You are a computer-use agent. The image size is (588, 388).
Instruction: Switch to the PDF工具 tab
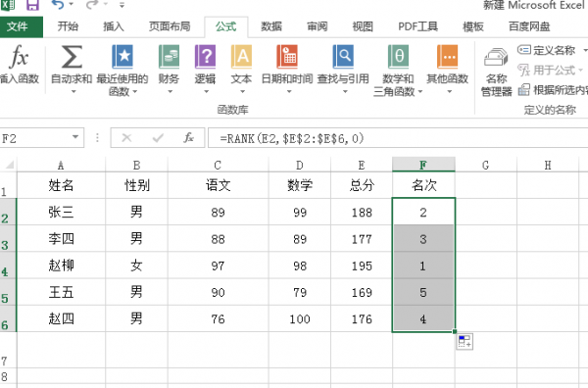coord(417,26)
